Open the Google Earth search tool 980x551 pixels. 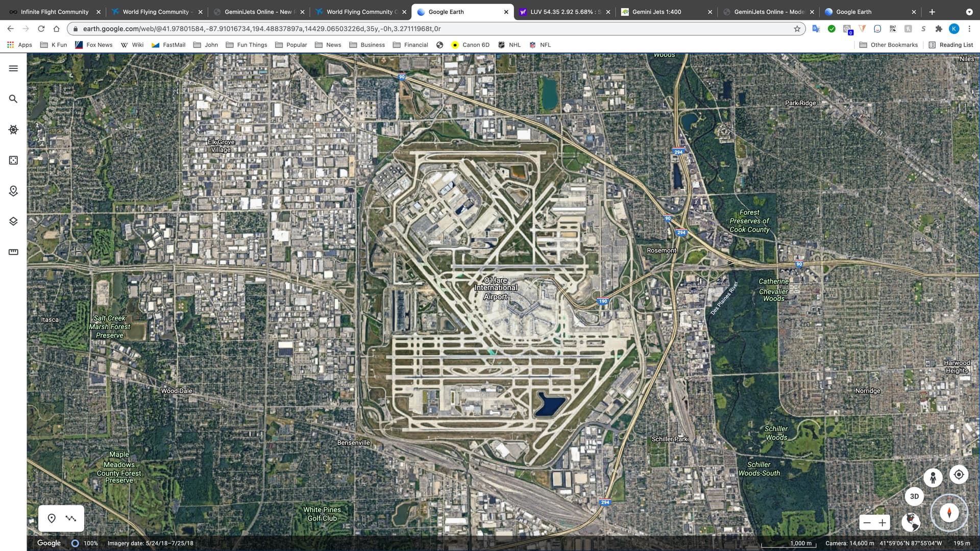13,99
